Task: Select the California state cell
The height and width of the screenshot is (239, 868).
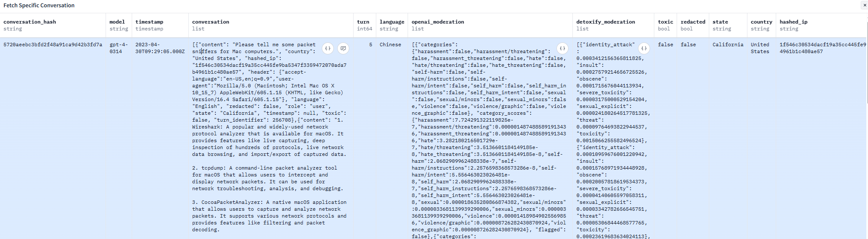Action: tap(728, 45)
